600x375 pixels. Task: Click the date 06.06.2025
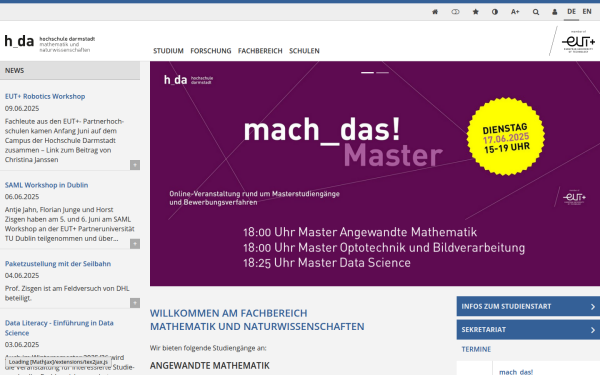tap(22, 197)
